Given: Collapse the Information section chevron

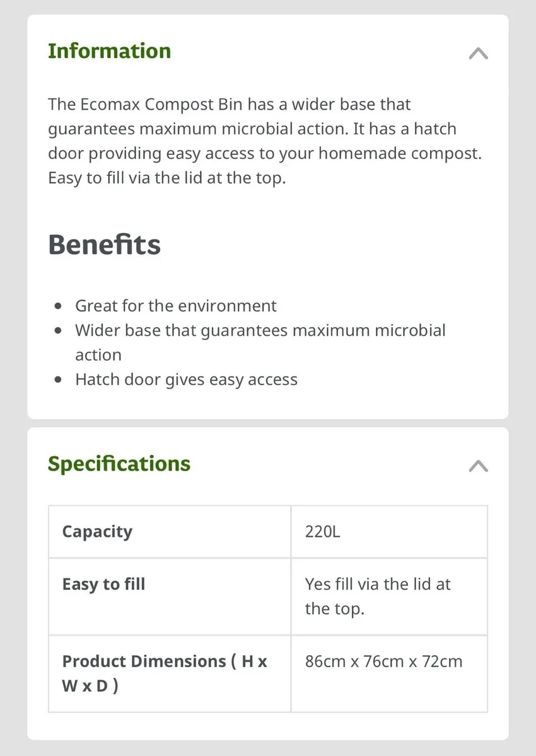Looking at the screenshot, I should [479, 54].
